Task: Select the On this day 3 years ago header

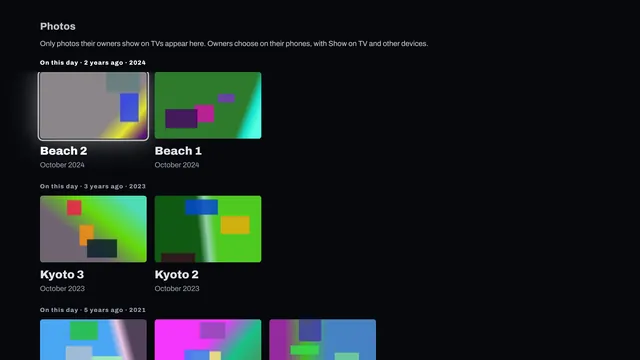Action: [x=93, y=186]
